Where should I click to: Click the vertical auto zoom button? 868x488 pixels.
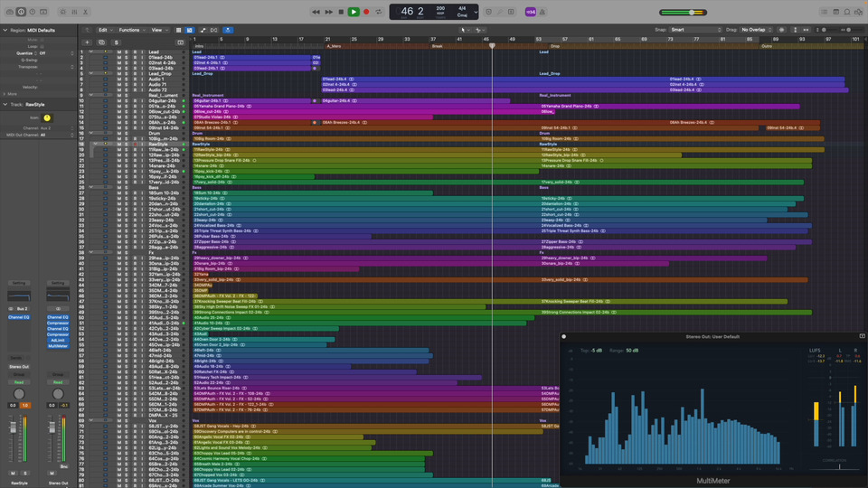796,30
